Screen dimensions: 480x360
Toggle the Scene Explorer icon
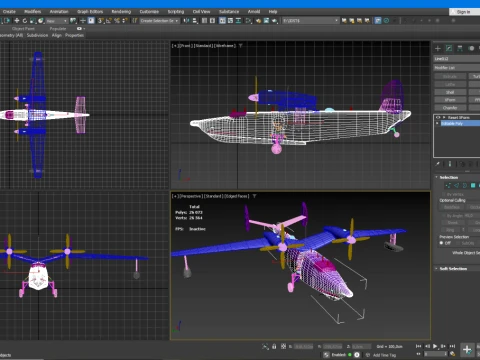[204, 21]
